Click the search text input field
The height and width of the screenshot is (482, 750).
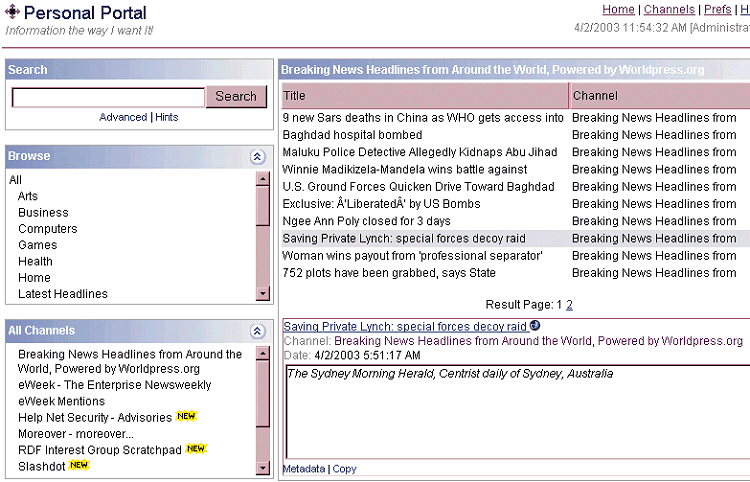click(x=109, y=98)
